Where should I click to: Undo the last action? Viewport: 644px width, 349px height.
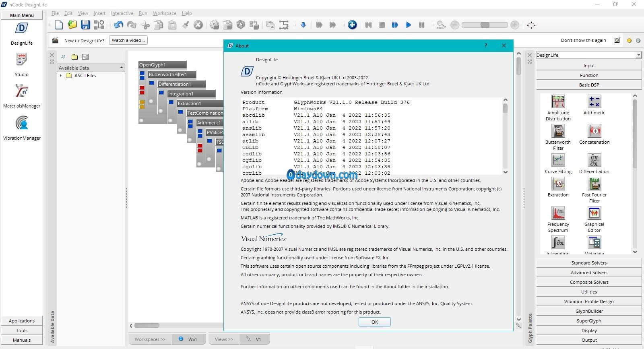(118, 25)
